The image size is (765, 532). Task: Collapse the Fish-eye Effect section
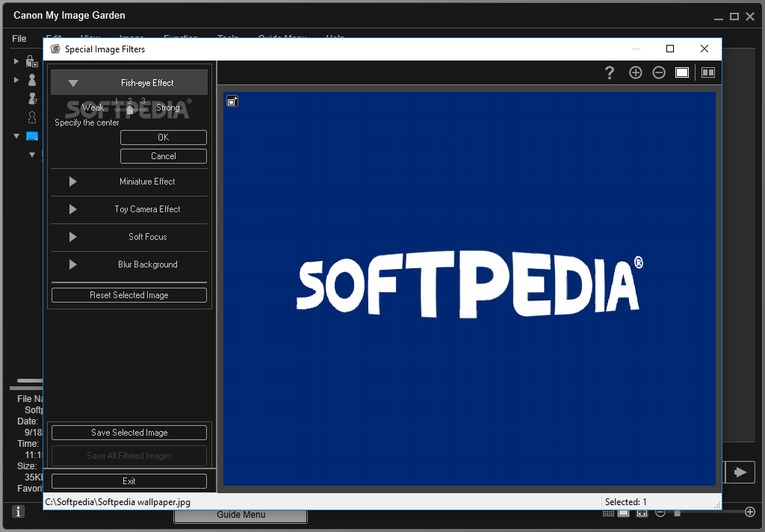73,83
